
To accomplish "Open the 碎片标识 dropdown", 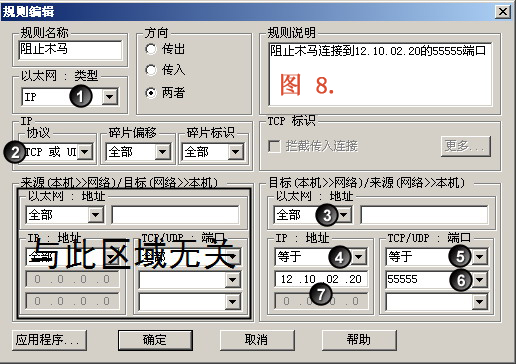I will 236,152.
